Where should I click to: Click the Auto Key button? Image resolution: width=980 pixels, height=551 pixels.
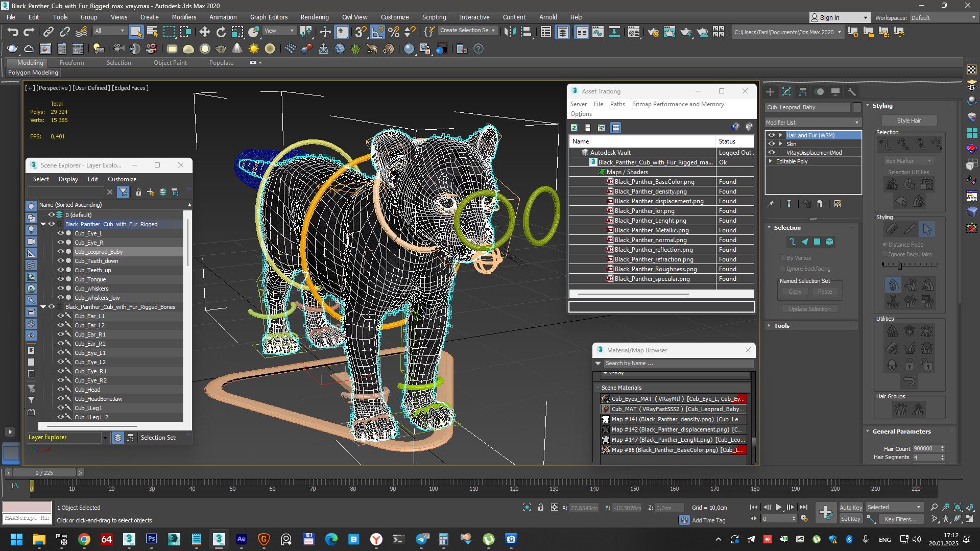coord(851,507)
